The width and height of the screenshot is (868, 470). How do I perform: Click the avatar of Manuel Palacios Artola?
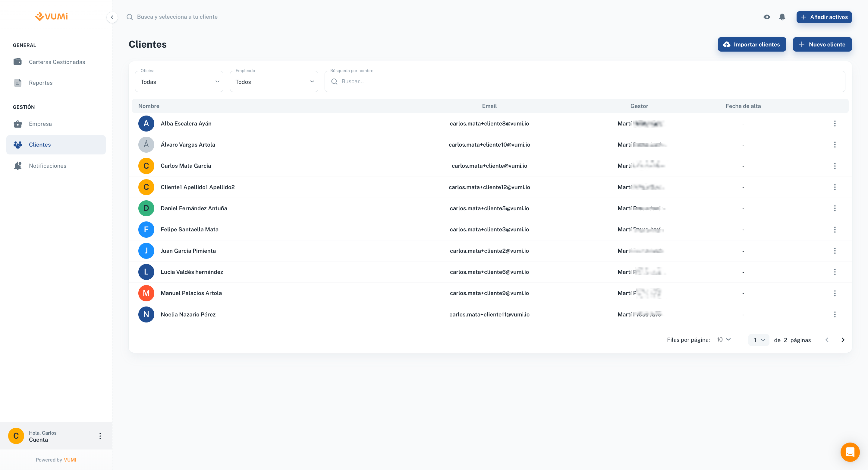(146, 293)
